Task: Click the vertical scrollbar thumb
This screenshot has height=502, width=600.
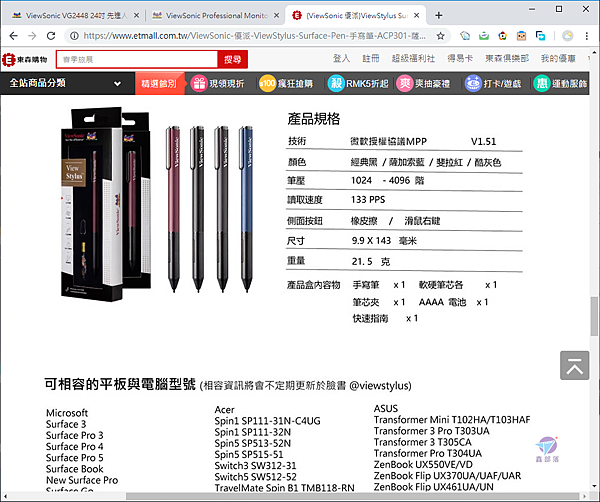Action: pos(594,316)
